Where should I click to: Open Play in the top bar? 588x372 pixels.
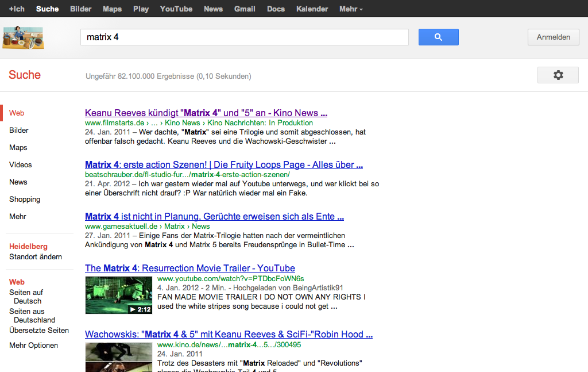(141, 9)
